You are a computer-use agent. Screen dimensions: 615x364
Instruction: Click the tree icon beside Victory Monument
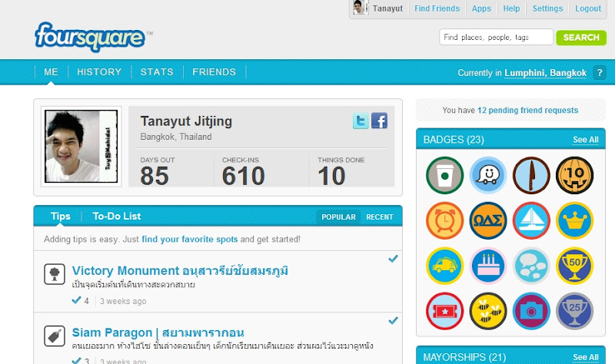click(x=55, y=274)
